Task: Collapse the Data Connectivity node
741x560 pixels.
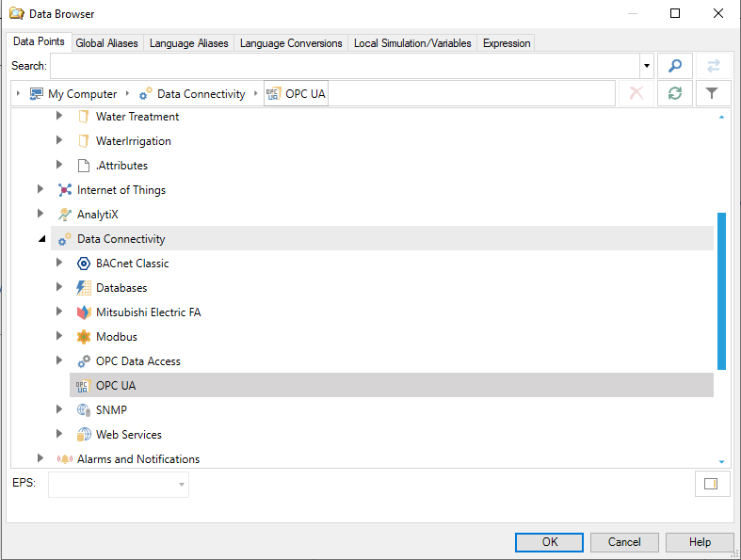Action: tap(41, 239)
